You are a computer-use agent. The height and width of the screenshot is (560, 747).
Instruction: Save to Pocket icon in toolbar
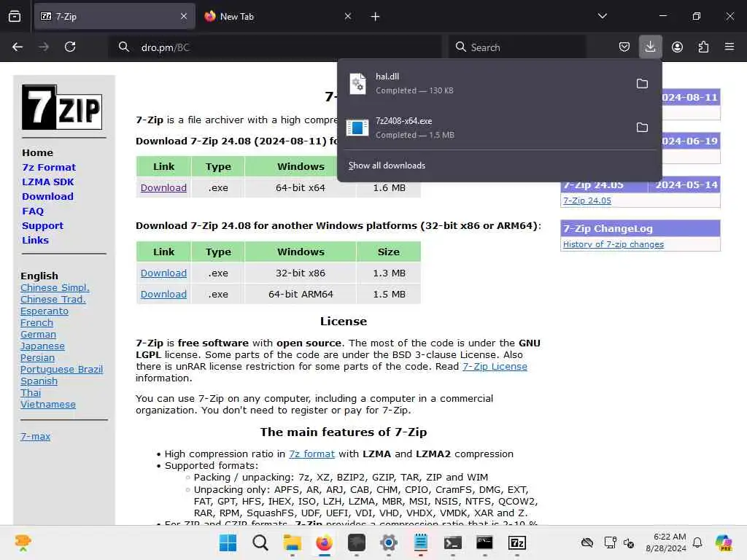[624, 47]
